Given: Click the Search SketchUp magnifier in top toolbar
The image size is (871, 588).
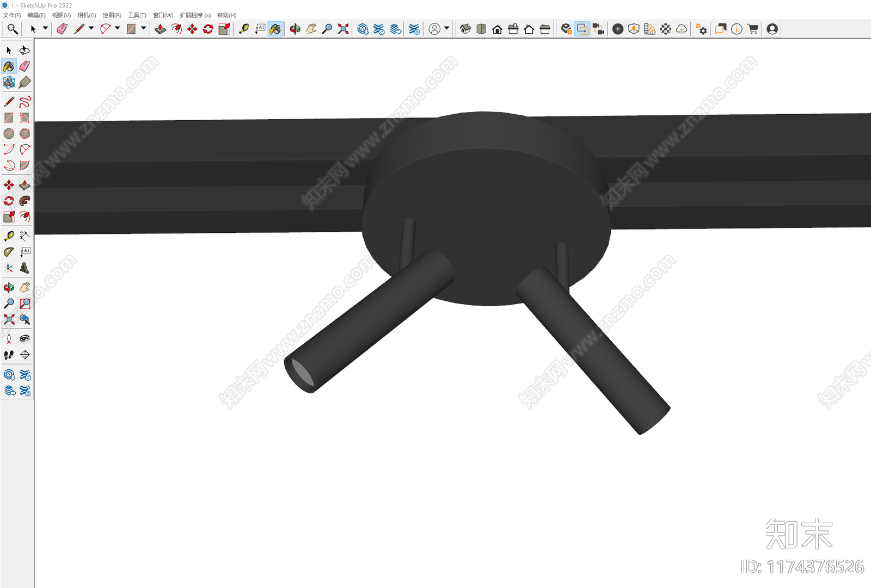Looking at the screenshot, I should click(13, 29).
